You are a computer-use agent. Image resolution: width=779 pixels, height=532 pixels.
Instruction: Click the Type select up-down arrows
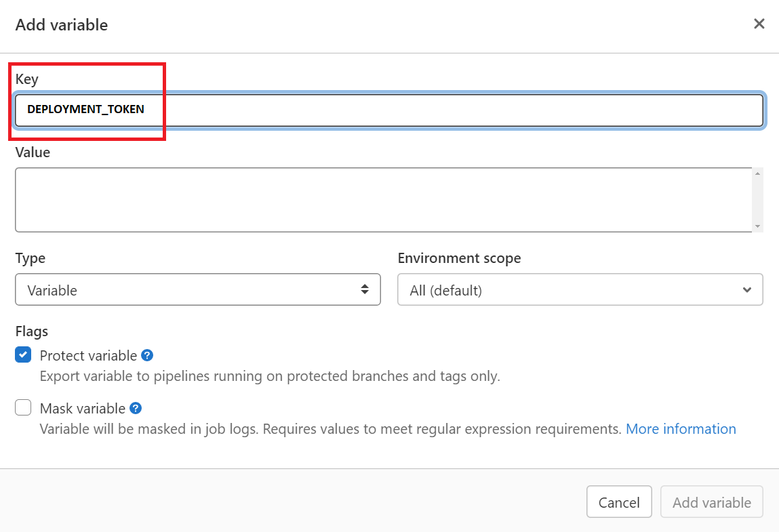(x=365, y=290)
